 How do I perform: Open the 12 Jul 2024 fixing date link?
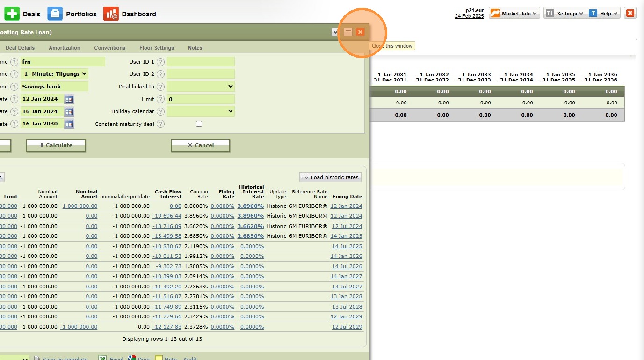point(347,226)
